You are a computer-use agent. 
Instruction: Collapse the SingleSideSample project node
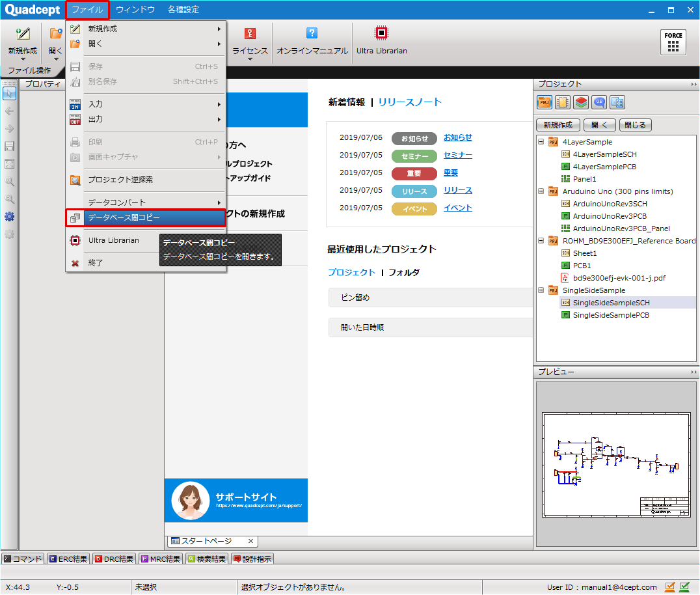[x=541, y=290]
